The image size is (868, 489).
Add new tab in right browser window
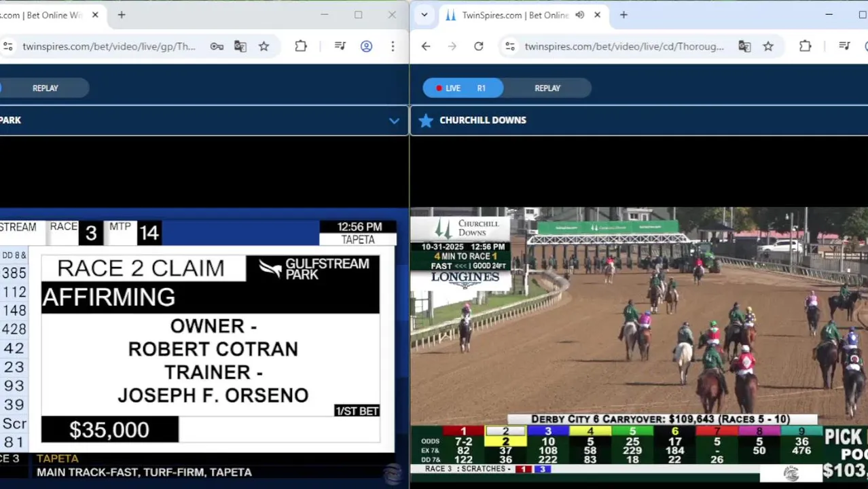pyautogui.click(x=623, y=15)
